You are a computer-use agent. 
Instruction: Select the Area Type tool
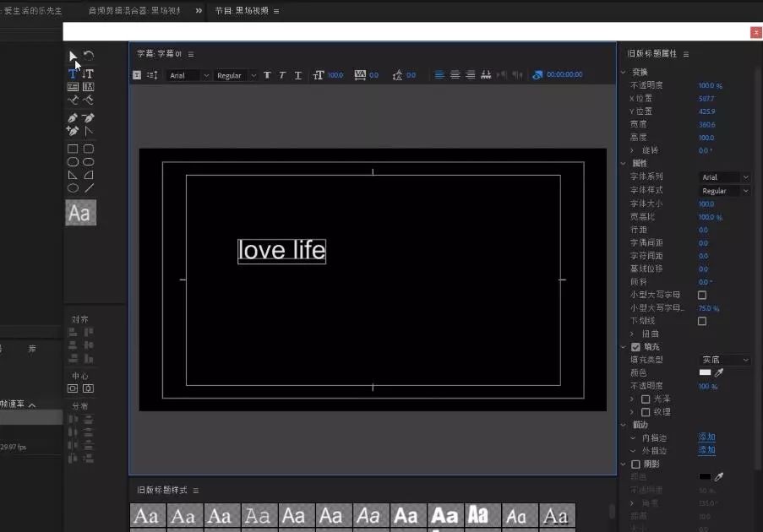[73, 87]
